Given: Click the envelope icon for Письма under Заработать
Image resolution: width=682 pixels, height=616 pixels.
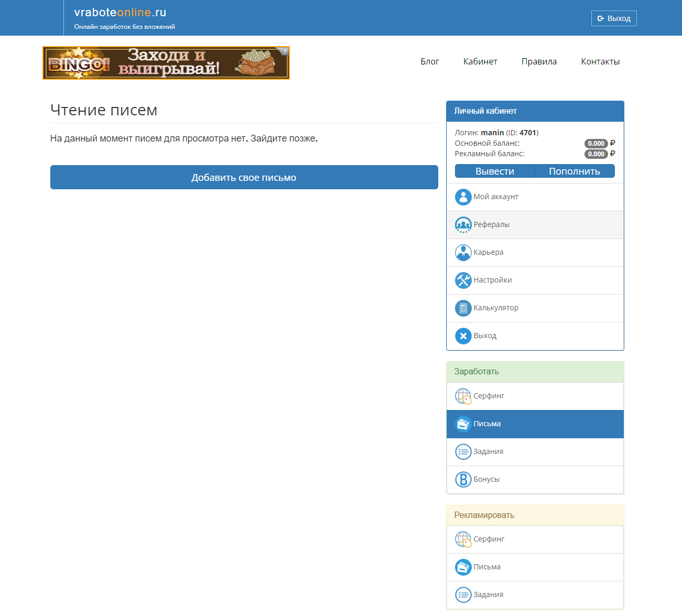Looking at the screenshot, I should click(x=463, y=424).
